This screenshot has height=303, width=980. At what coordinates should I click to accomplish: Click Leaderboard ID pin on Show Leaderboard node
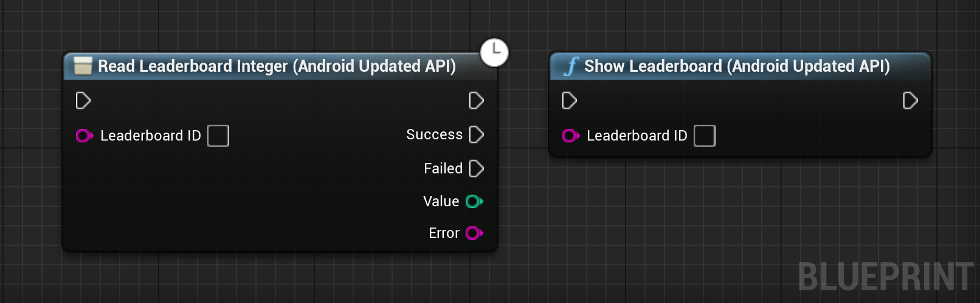571,136
